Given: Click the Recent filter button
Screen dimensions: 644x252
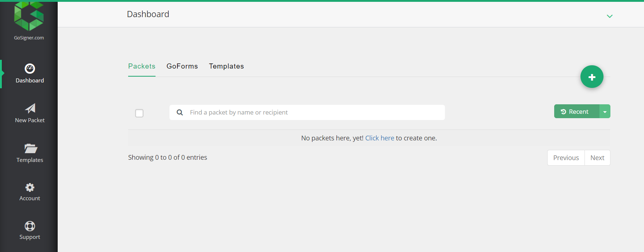Looking at the screenshot, I should click(x=576, y=112).
